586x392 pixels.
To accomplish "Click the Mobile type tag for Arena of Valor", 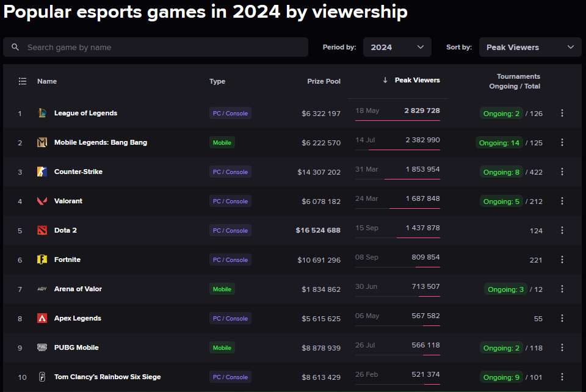I will click(x=222, y=289).
